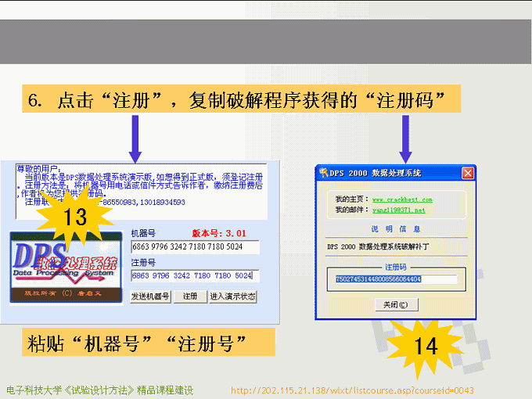Click the right blue downward arrow
The width and height of the screenshot is (532, 399).
point(405,138)
